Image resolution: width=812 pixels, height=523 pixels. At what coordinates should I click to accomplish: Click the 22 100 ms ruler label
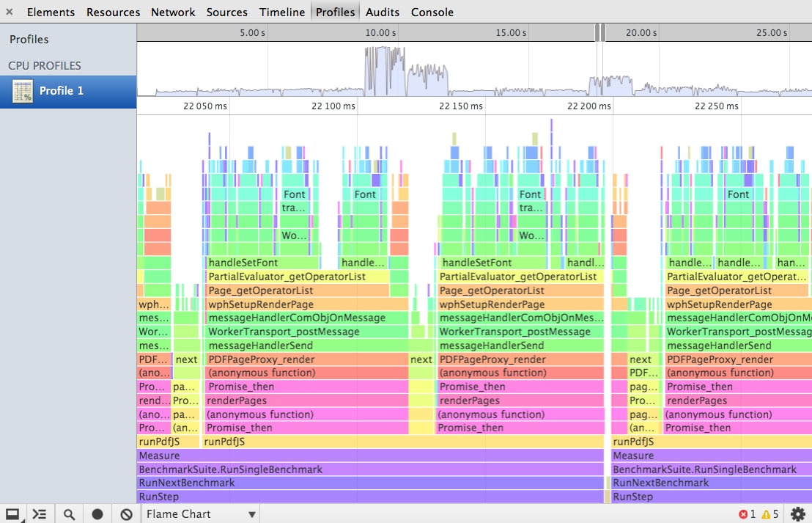(x=333, y=106)
